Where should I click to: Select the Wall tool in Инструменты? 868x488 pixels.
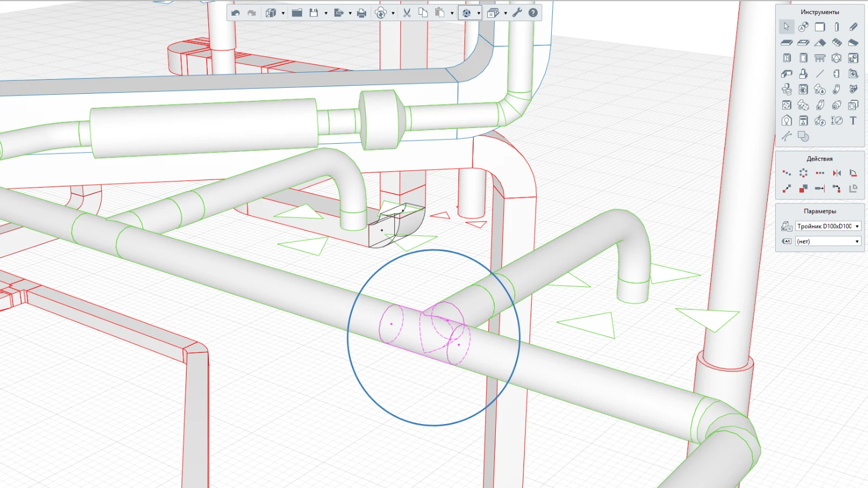820,27
